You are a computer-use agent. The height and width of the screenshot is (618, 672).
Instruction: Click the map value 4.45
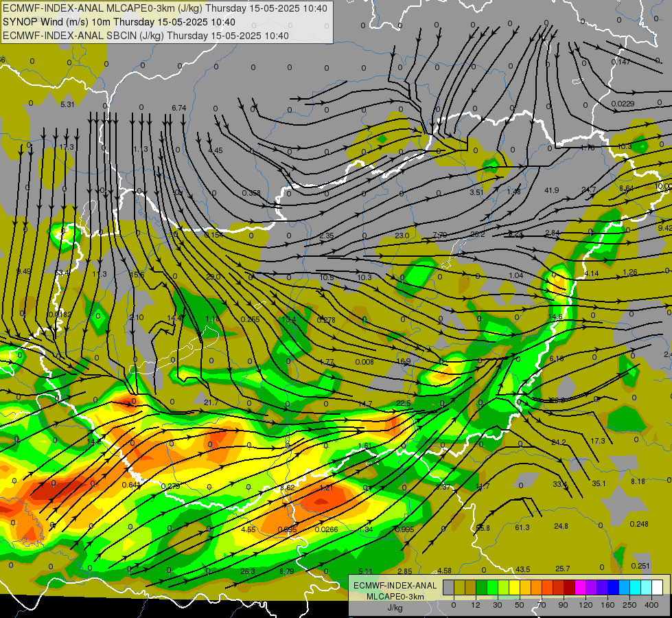coord(216,150)
